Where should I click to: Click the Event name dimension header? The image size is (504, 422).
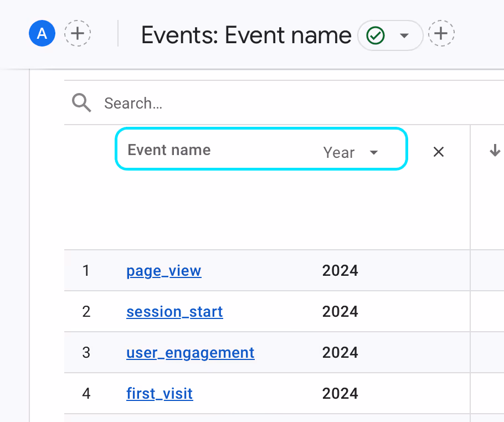tap(169, 150)
